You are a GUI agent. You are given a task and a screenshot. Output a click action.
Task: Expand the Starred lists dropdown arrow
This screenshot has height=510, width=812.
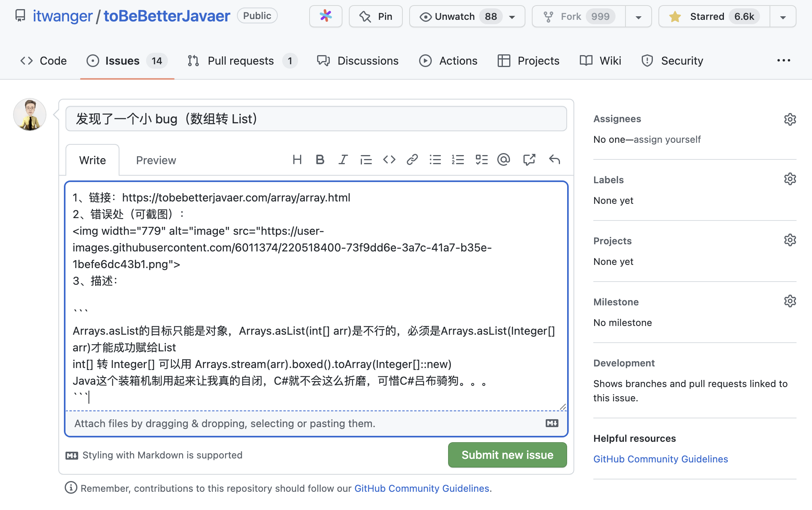pos(783,17)
